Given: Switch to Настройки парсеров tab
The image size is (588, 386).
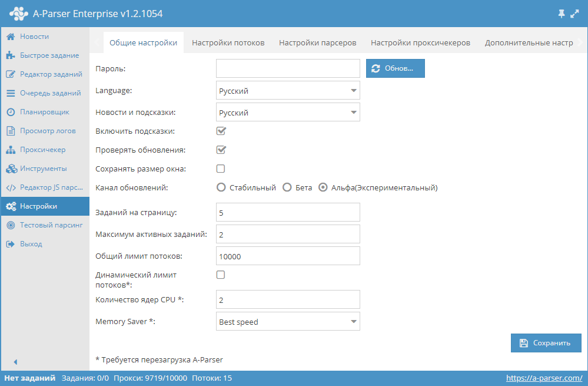Looking at the screenshot, I should click(x=318, y=43).
